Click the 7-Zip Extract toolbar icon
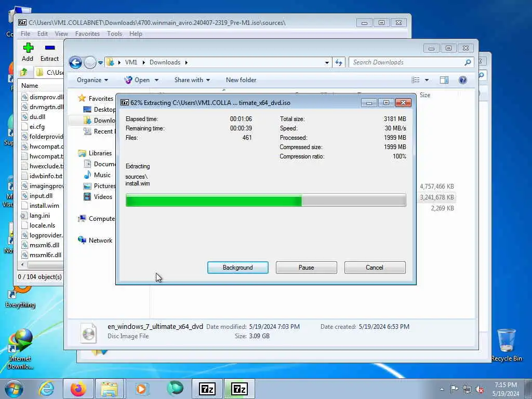This screenshot has height=399, width=532. 50,47
